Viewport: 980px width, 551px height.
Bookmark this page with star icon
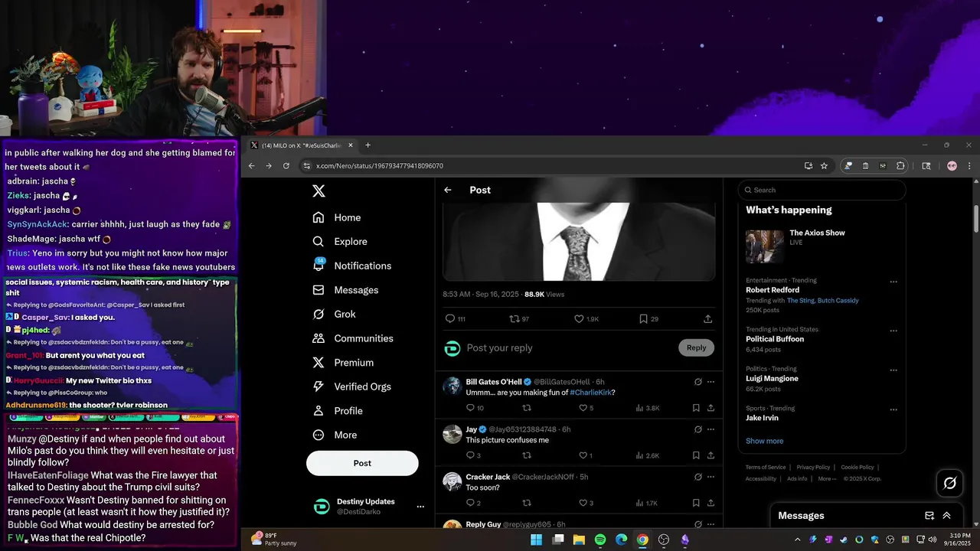(824, 165)
